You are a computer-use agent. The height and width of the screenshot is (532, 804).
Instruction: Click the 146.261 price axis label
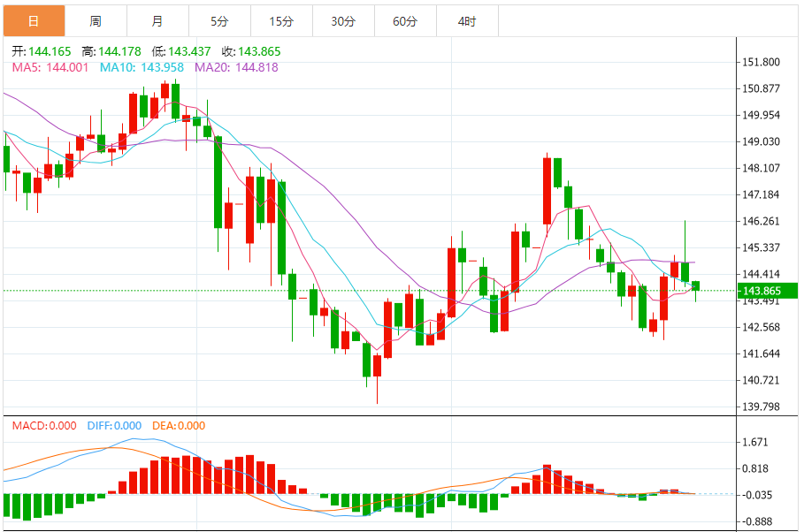coord(761,221)
